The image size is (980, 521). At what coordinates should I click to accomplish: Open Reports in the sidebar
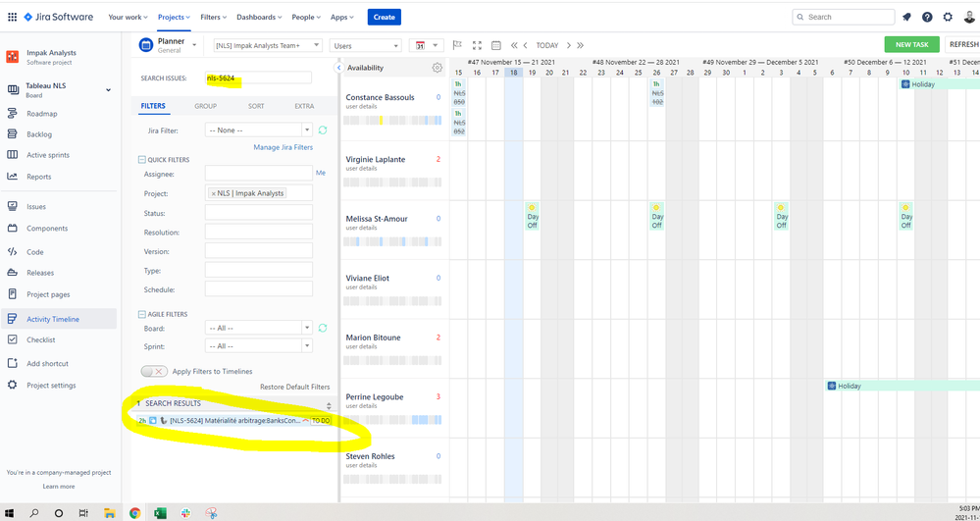(x=39, y=177)
